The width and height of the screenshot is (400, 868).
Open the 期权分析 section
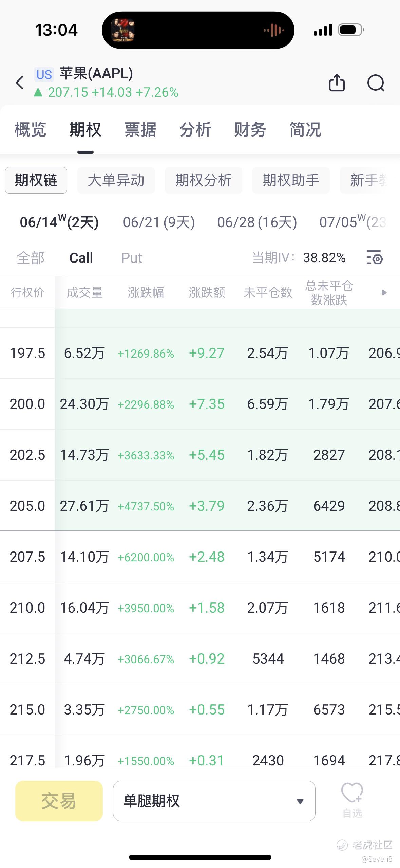(204, 180)
